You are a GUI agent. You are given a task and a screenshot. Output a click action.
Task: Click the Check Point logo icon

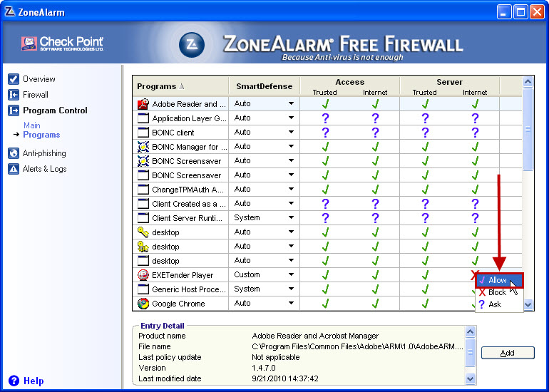point(29,43)
